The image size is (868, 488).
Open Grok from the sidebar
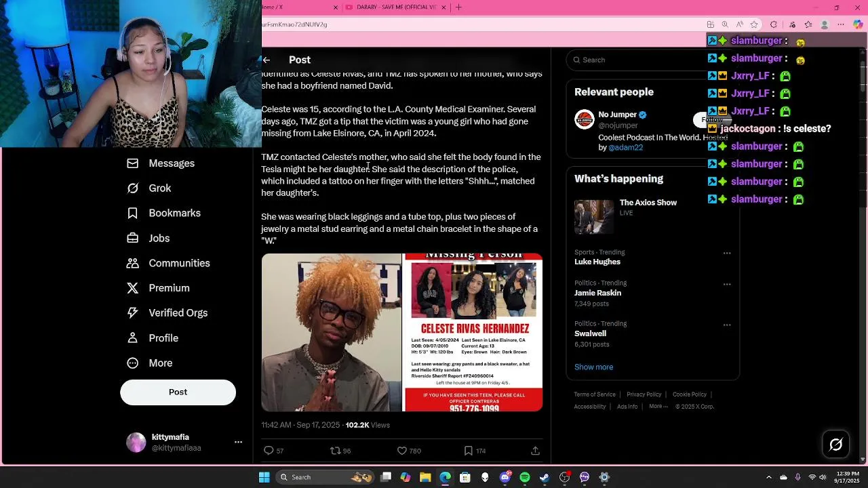pos(149,188)
